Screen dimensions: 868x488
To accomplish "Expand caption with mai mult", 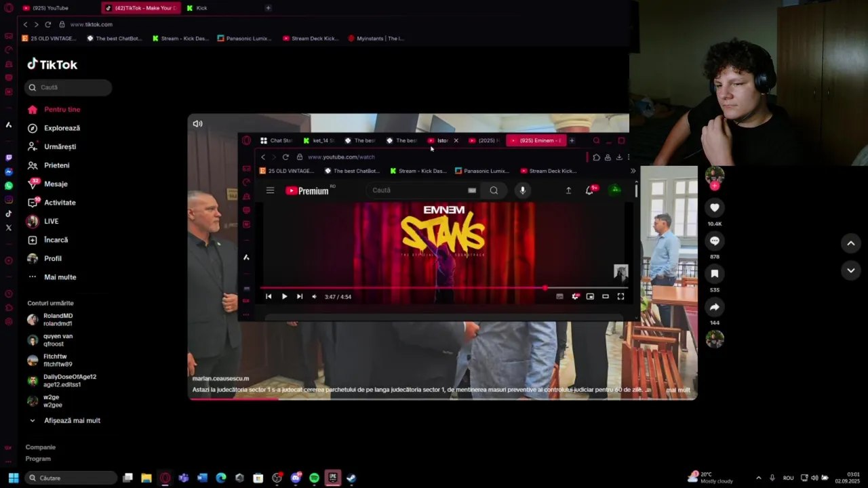I will [678, 390].
